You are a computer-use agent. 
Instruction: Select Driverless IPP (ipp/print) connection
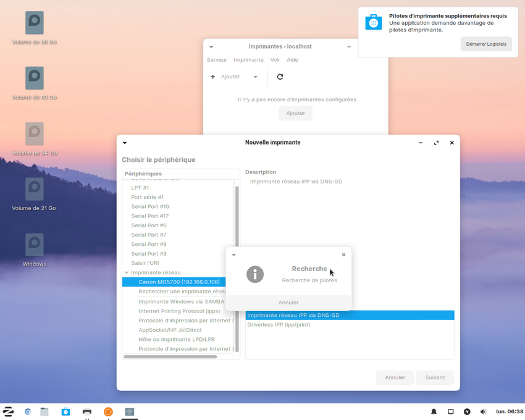click(x=279, y=325)
